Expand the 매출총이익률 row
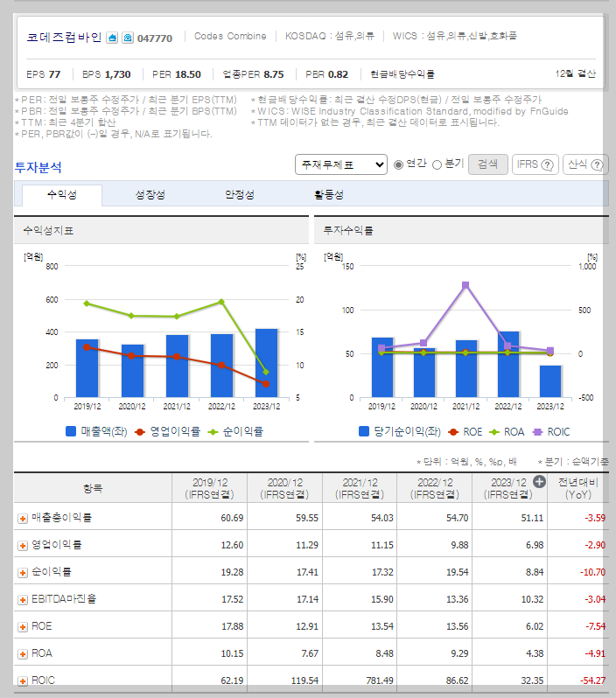Screen dimensions: 616x698 pos(22,519)
